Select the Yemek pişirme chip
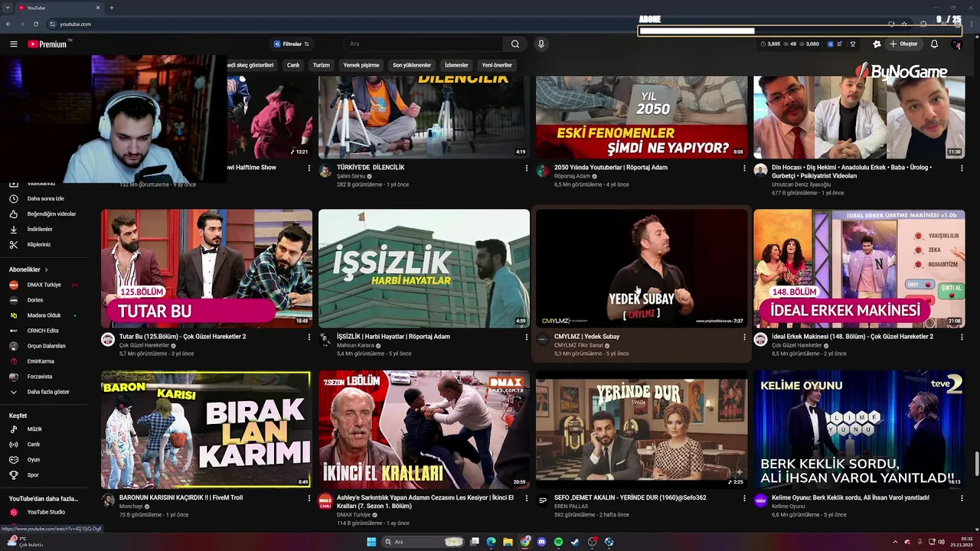The image size is (980, 551). [x=361, y=65]
